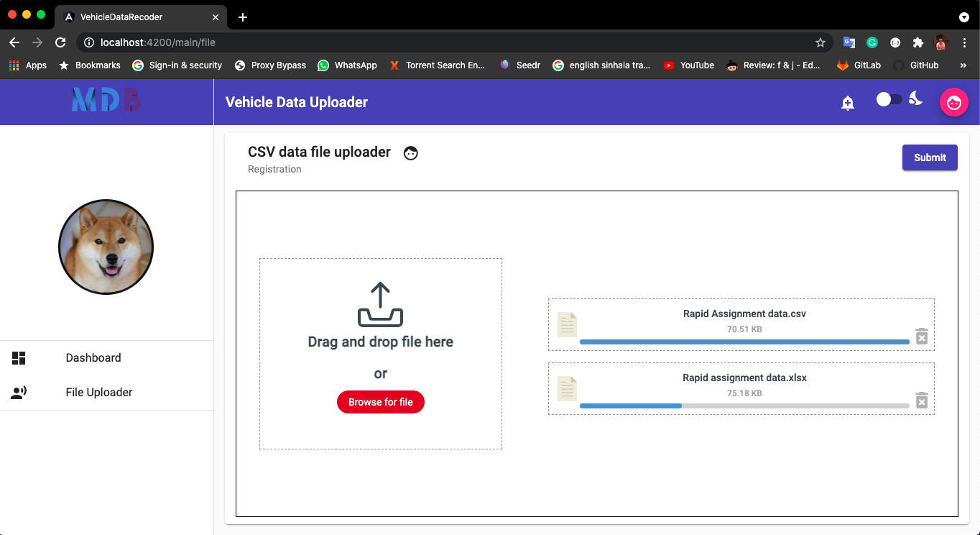The width and height of the screenshot is (980, 535).
Task: Open the Review: f & j bookmark
Action: (774, 65)
